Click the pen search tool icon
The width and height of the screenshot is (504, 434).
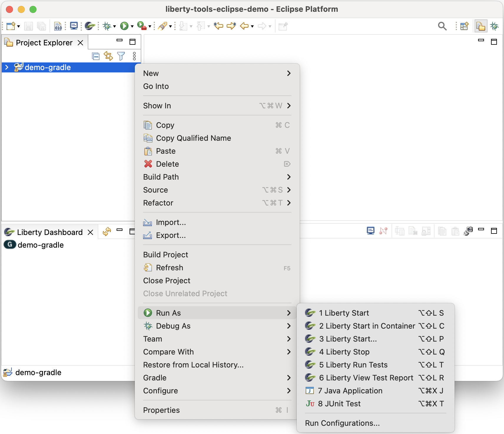coord(162,26)
